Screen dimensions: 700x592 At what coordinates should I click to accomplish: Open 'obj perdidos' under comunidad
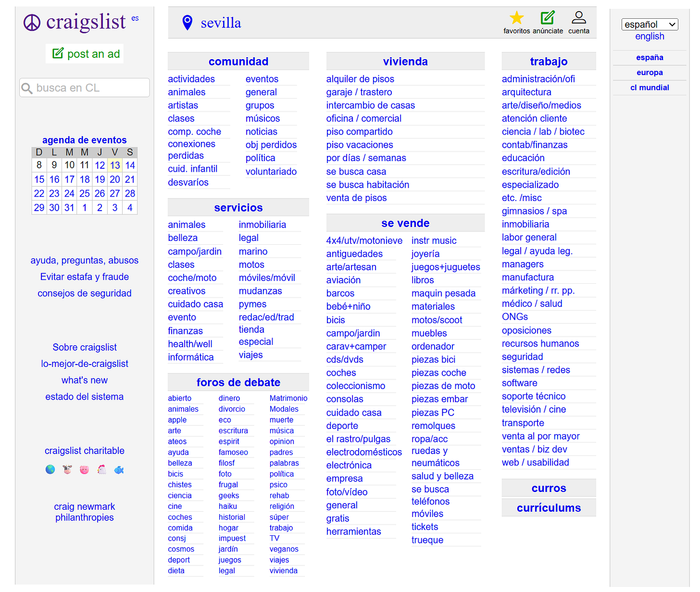point(271,145)
